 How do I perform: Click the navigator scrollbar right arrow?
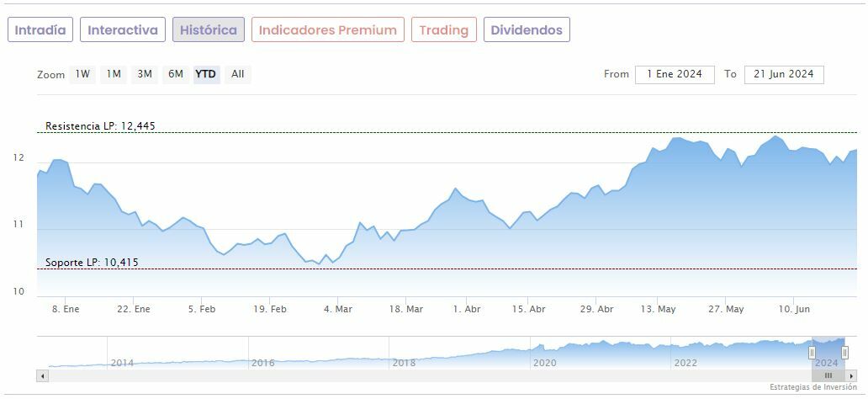[x=851, y=375]
